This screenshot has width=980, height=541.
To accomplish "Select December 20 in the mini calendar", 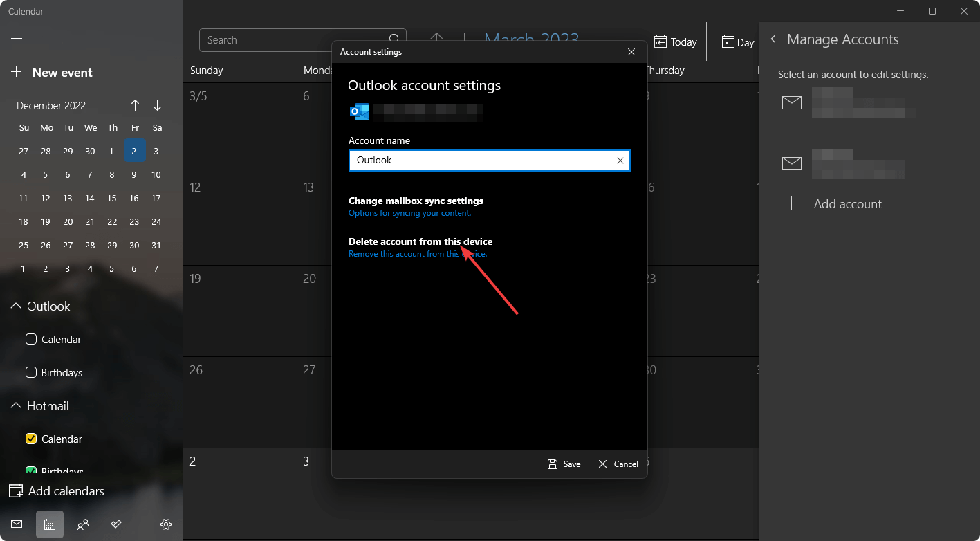I will [68, 221].
